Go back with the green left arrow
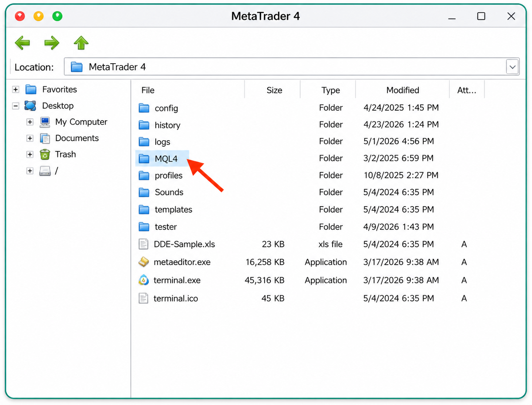Image resolution: width=532 pixels, height=405 pixels. 23,43
